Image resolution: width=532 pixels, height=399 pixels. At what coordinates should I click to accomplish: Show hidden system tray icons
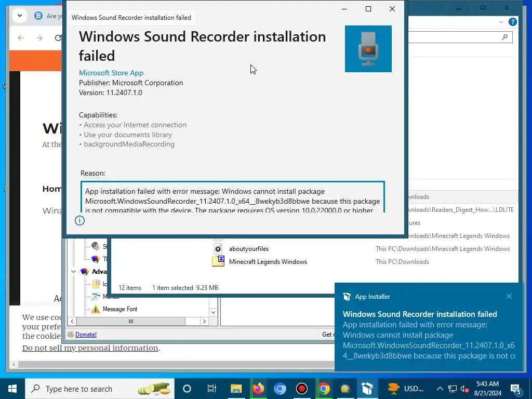pos(440,389)
